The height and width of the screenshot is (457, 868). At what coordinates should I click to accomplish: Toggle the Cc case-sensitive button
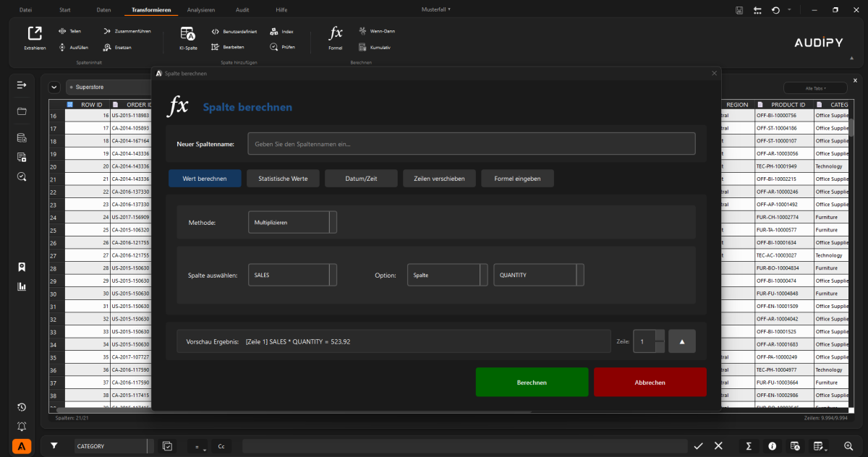[221, 446]
